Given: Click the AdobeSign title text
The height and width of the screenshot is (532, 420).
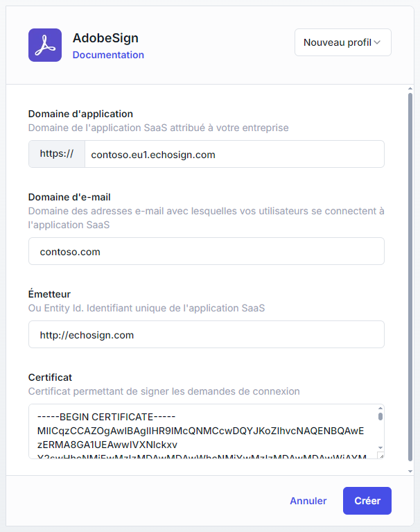Looking at the screenshot, I should click(x=105, y=38).
